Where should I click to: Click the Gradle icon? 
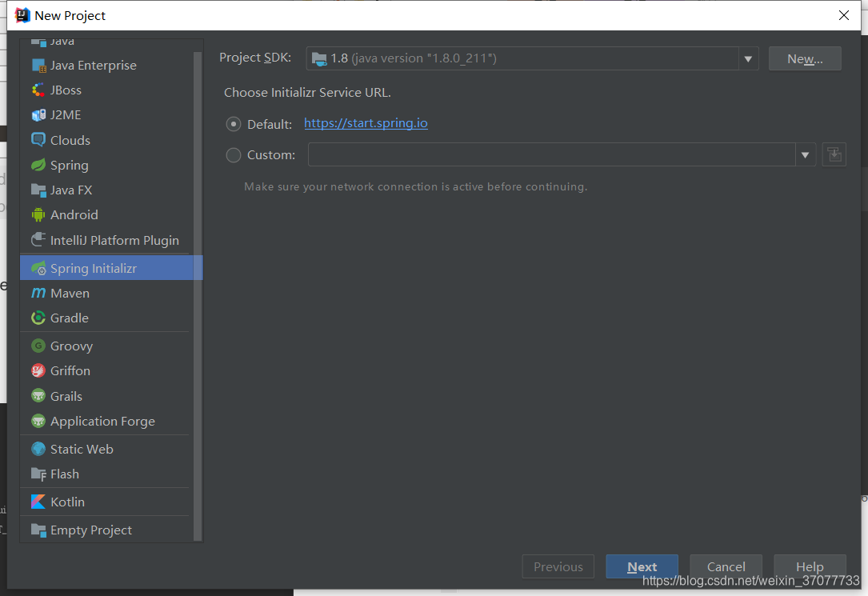click(38, 318)
